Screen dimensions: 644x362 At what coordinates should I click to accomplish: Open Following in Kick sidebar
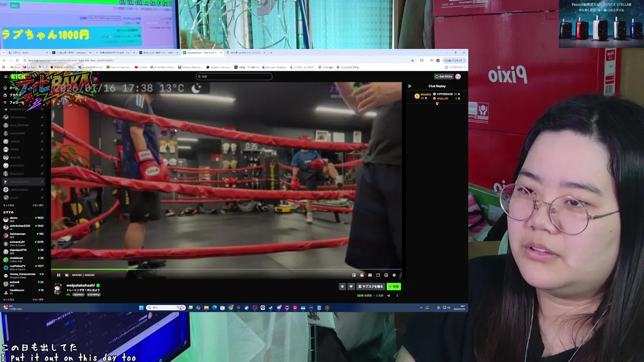pos(14,103)
